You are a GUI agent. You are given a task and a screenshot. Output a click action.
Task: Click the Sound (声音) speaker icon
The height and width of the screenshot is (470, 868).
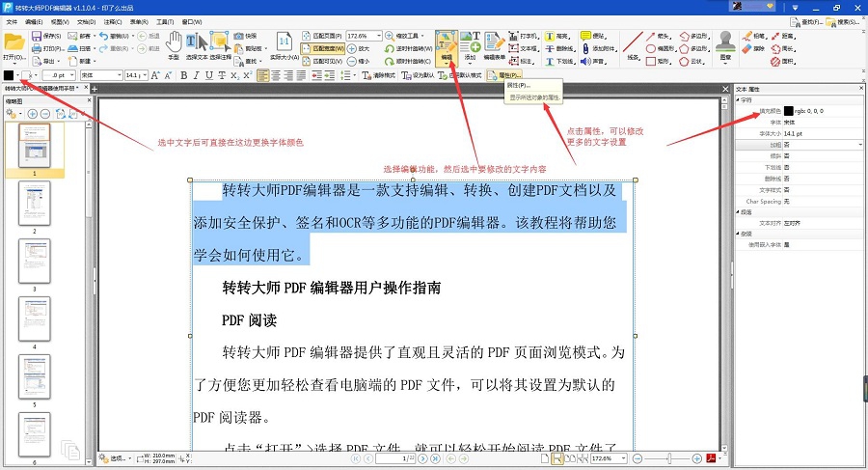point(585,61)
